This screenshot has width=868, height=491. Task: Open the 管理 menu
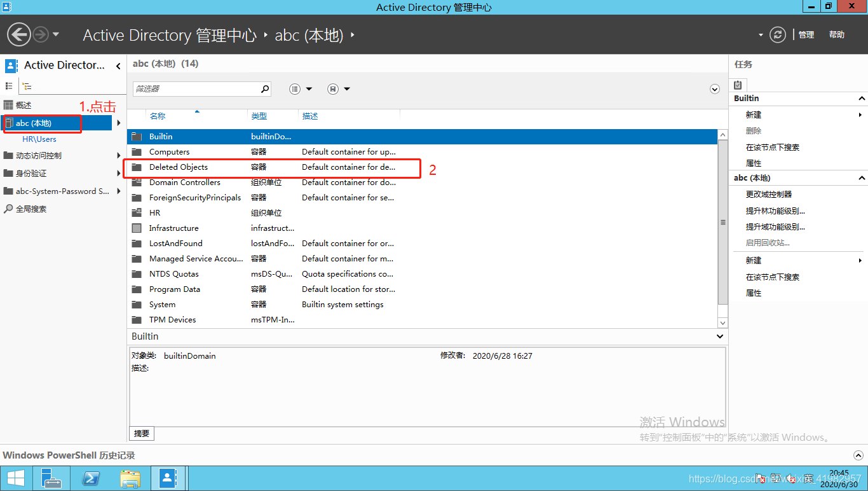[806, 35]
